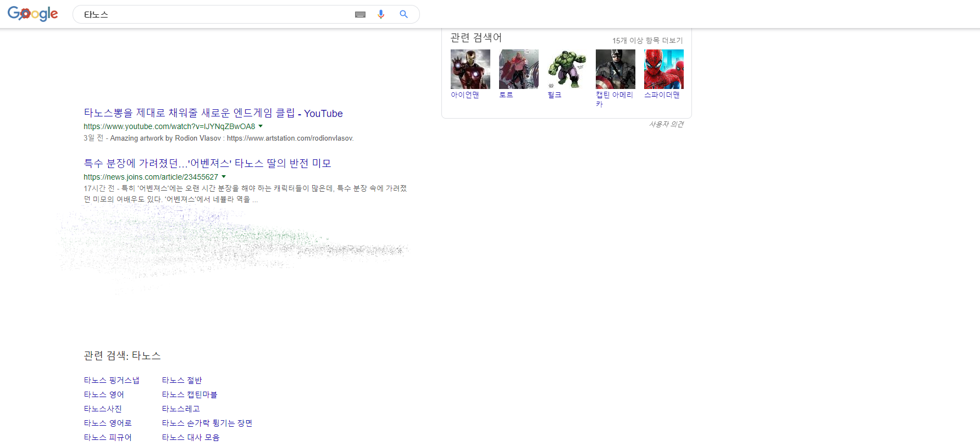
Task: Click the Amazing artwork by Rodion Vlasov snippet
Action: click(x=231, y=138)
